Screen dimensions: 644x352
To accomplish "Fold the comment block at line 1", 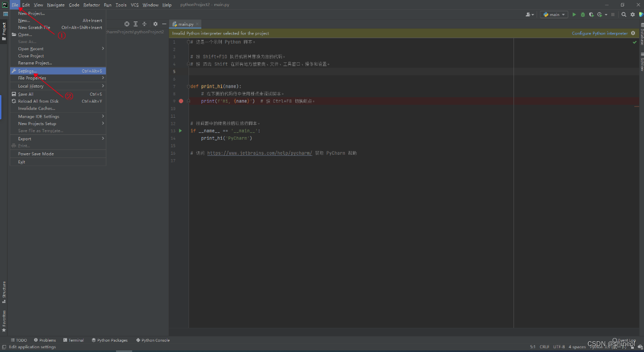I will 188,42.
